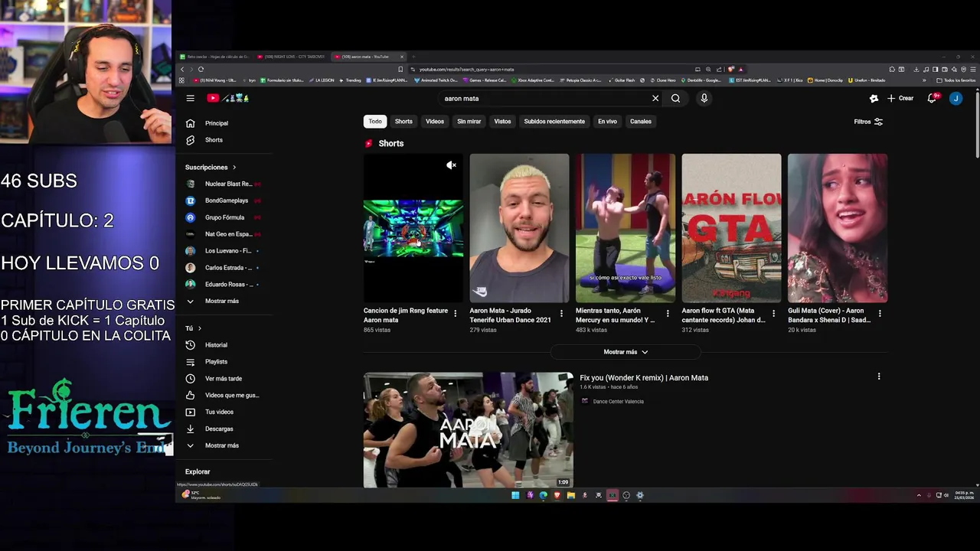Open Todos los favoritos bookmarks folder
This screenshot has height=551, width=980.
pos(956,80)
